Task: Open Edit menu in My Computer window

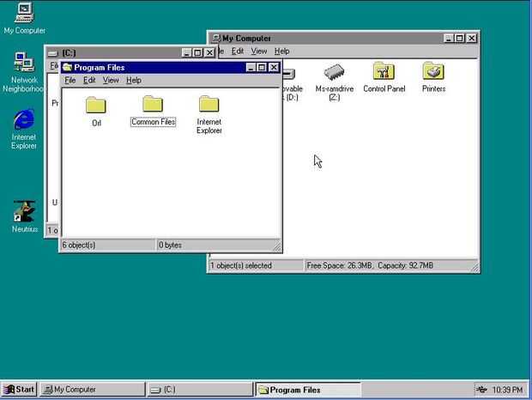Action: 238,52
